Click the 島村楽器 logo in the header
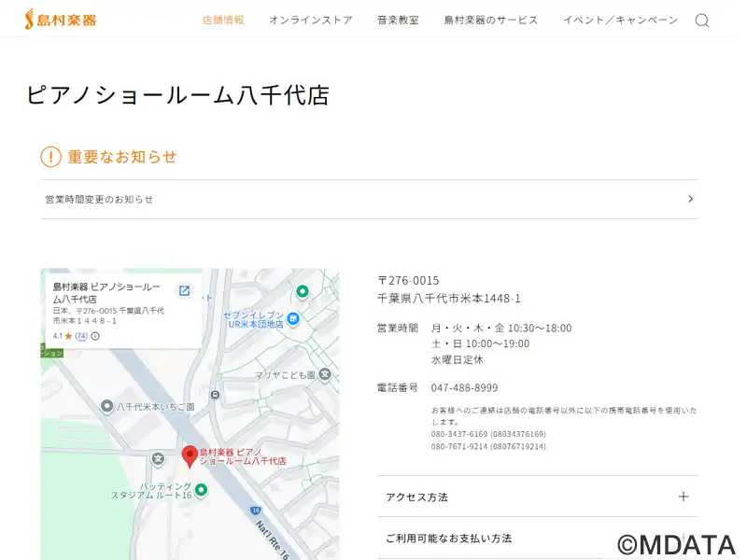The width and height of the screenshot is (747, 560). 61,20
